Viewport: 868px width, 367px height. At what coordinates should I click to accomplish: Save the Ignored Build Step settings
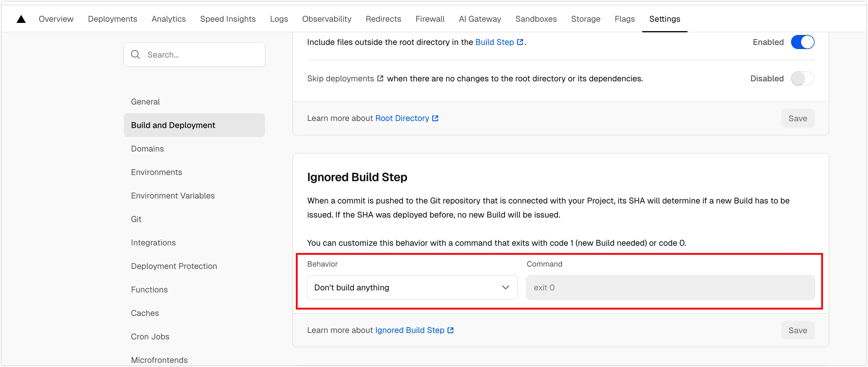[x=798, y=330]
